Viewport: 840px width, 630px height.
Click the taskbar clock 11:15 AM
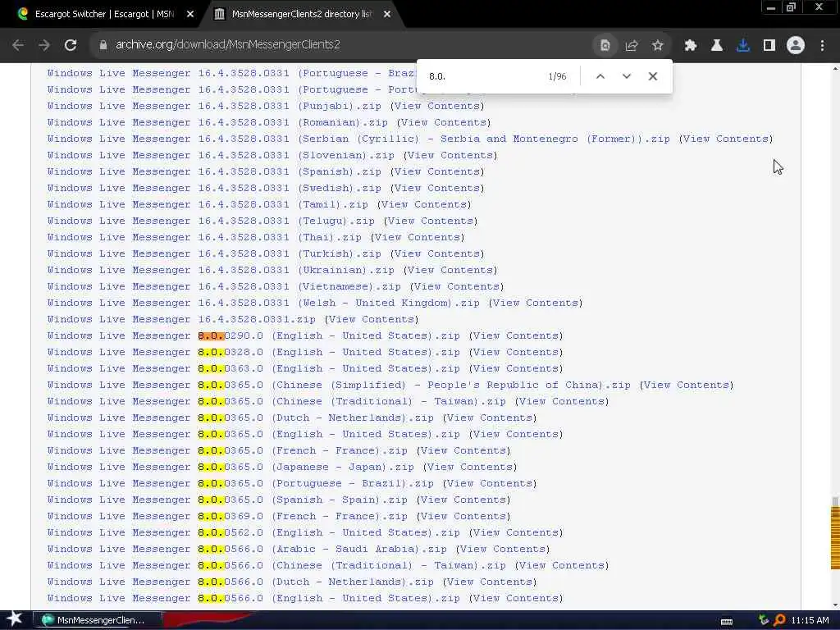click(x=810, y=620)
